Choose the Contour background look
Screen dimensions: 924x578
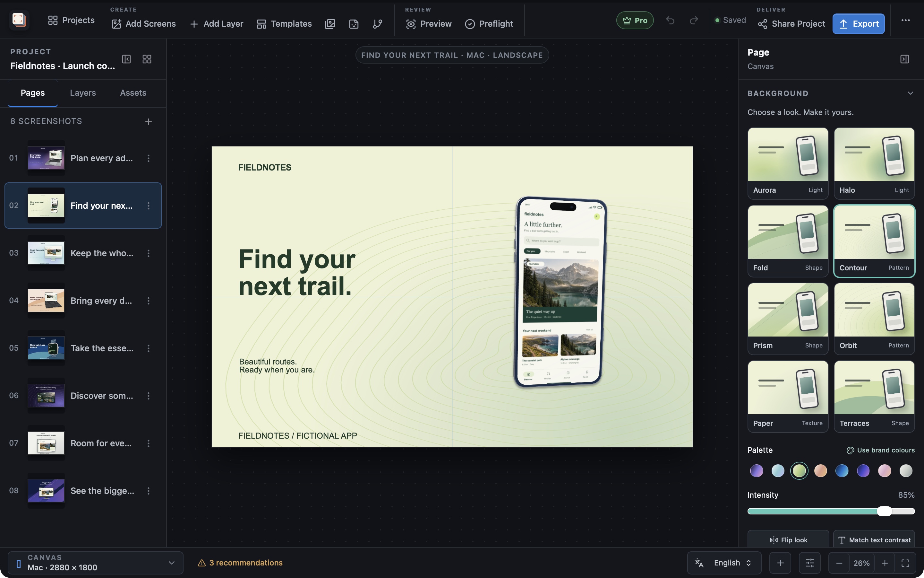point(874,241)
